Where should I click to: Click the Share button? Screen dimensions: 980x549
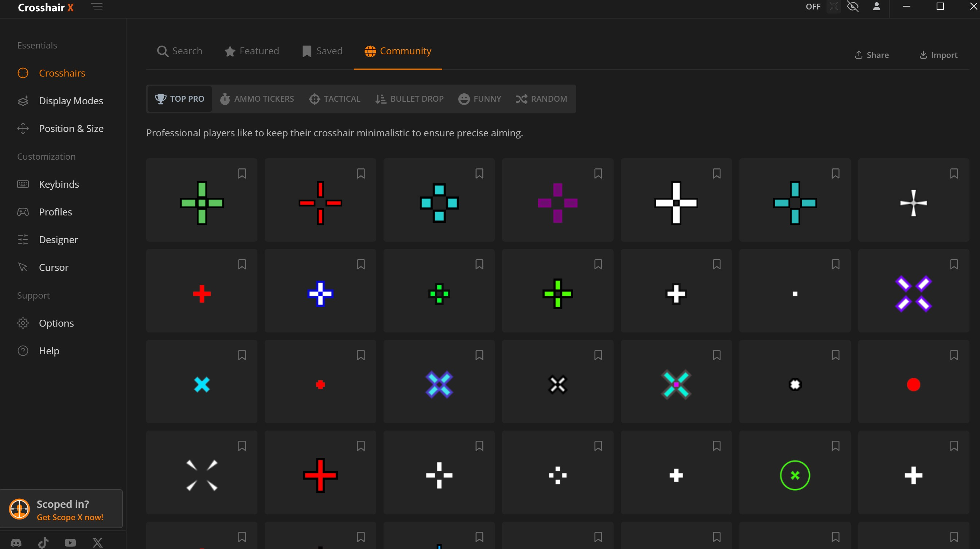click(872, 55)
